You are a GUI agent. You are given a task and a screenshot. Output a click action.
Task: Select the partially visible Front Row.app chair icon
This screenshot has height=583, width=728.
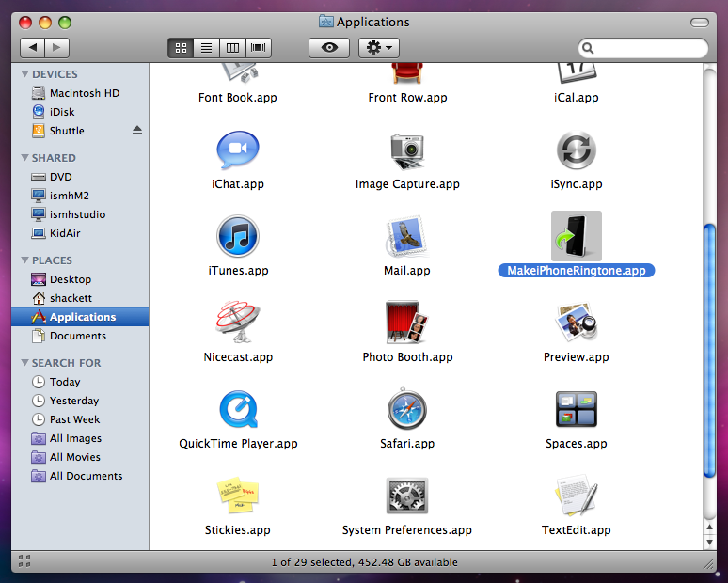click(407, 73)
